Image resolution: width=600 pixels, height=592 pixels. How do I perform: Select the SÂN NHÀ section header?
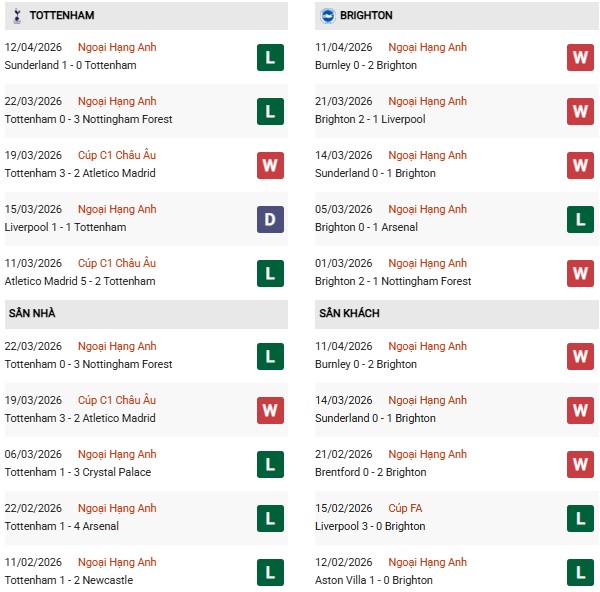(32, 313)
